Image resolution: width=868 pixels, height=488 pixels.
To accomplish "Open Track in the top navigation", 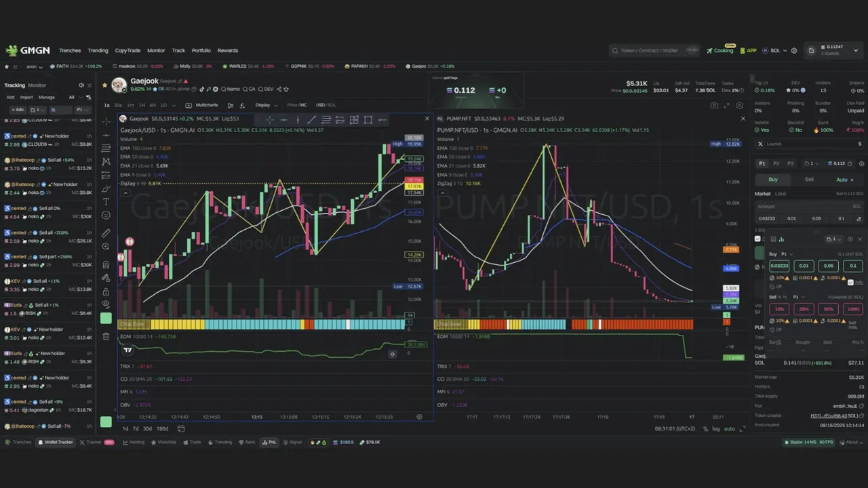I will (178, 51).
